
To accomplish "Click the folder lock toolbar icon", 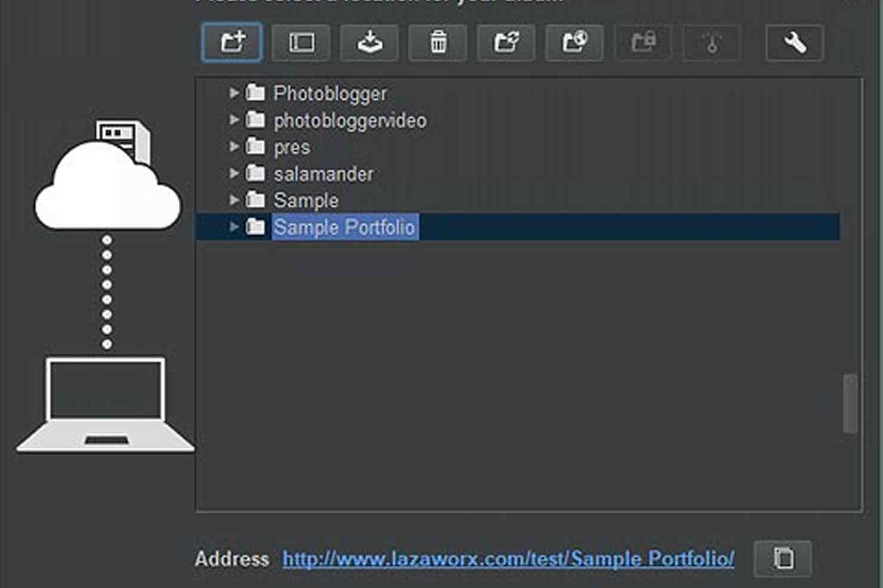I will (x=643, y=42).
